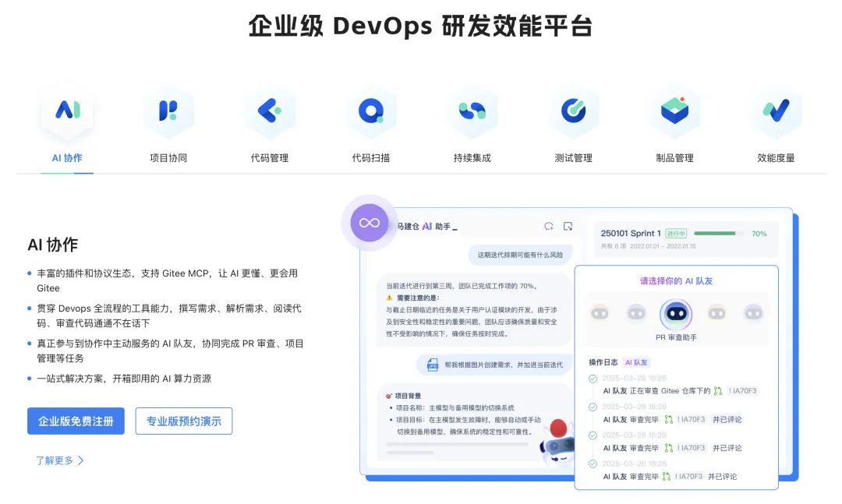Open the 测试管理 hexagon icon
This screenshot has height=504, width=842.
coord(574,110)
